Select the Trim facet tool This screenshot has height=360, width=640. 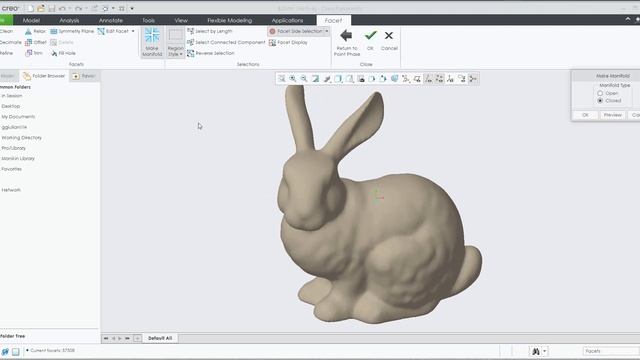[34, 53]
